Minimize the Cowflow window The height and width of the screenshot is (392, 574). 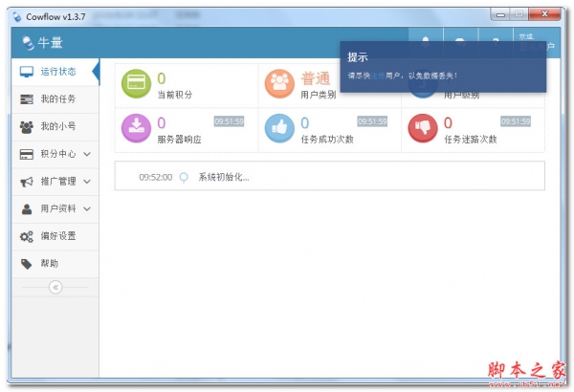coord(500,14)
